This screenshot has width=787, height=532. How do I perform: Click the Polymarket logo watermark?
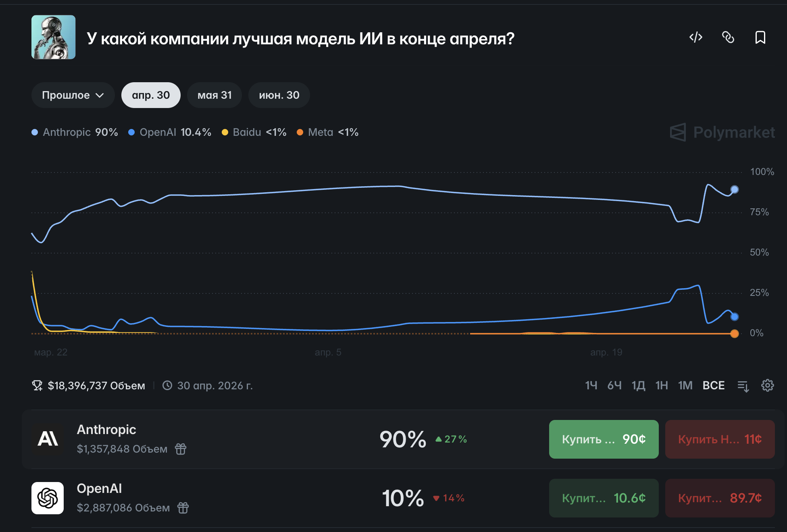point(722,133)
